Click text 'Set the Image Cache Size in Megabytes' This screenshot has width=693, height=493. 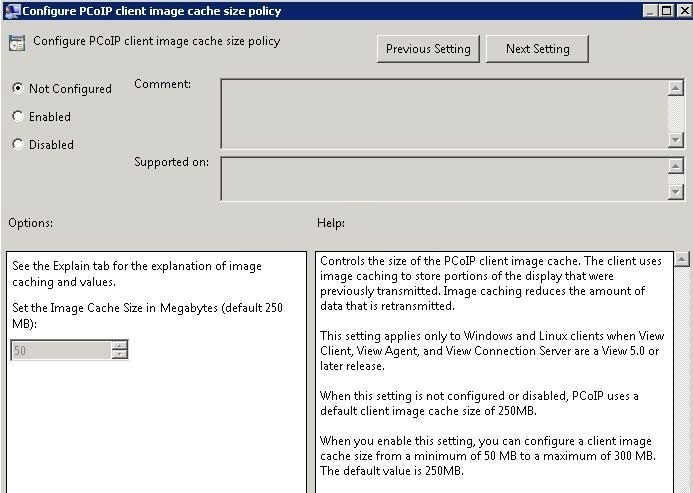pos(115,308)
